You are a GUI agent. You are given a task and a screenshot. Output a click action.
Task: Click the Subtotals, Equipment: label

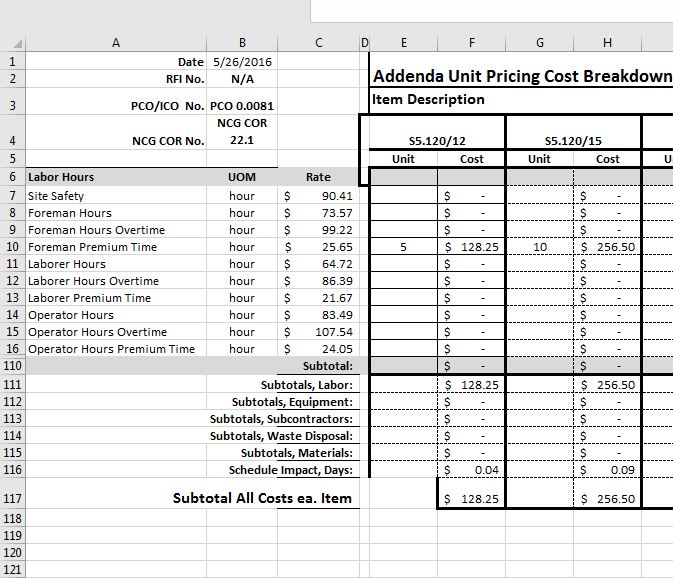292,402
